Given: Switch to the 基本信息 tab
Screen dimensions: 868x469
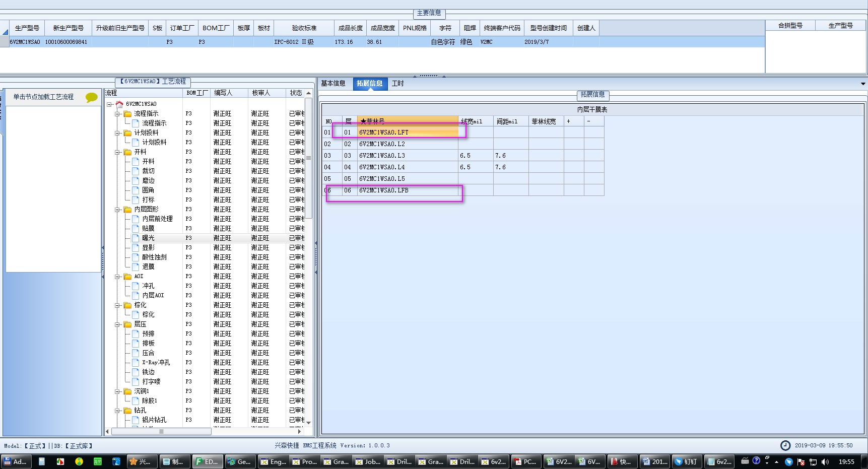Looking at the screenshot, I should (x=333, y=84).
